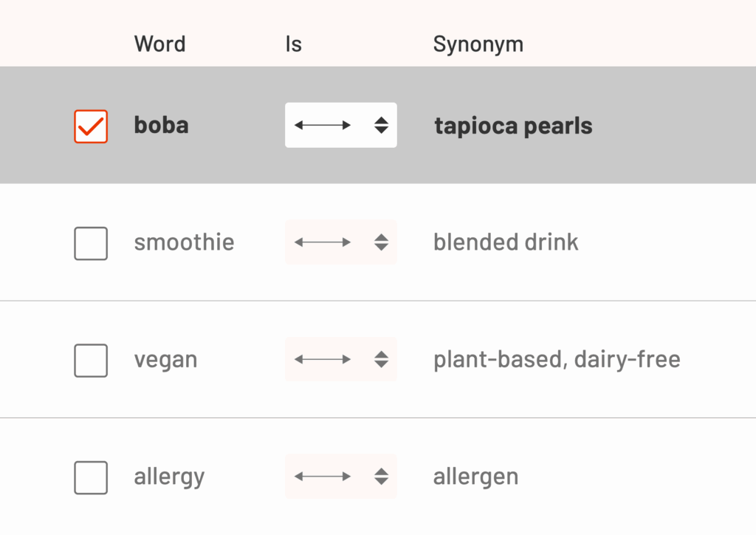Viewport: 756px width, 535px height.
Task: Click the allergen synonym text
Action: [x=475, y=477]
